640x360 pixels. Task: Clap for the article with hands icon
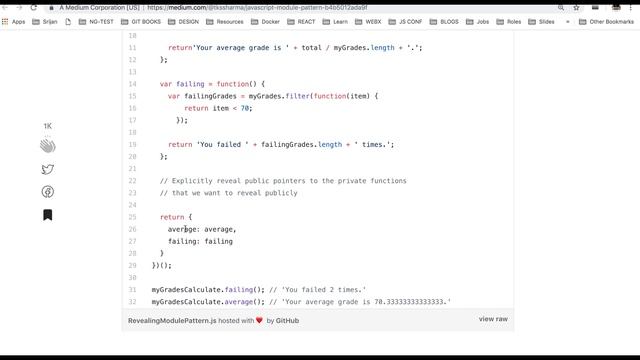[48, 146]
